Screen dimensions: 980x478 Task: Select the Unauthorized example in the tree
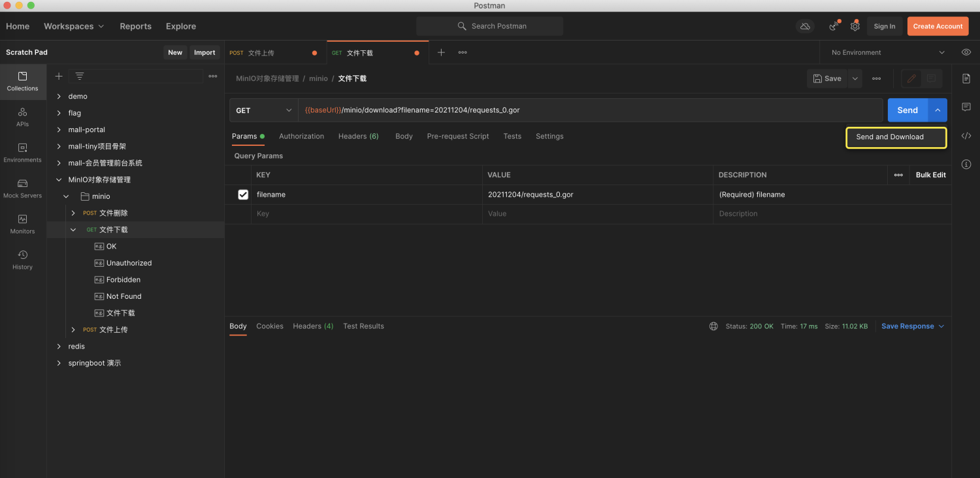coord(129,263)
